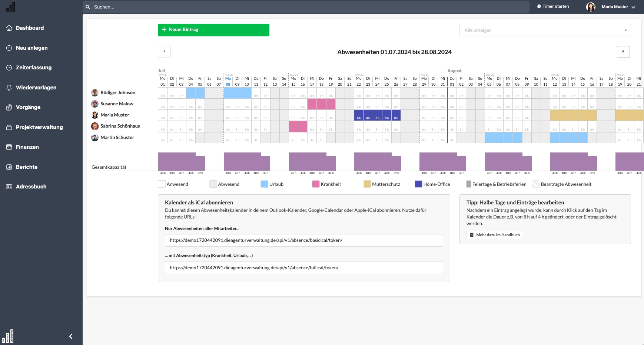Click Maria Muster's avatar in the employee list

coord(95,115)
